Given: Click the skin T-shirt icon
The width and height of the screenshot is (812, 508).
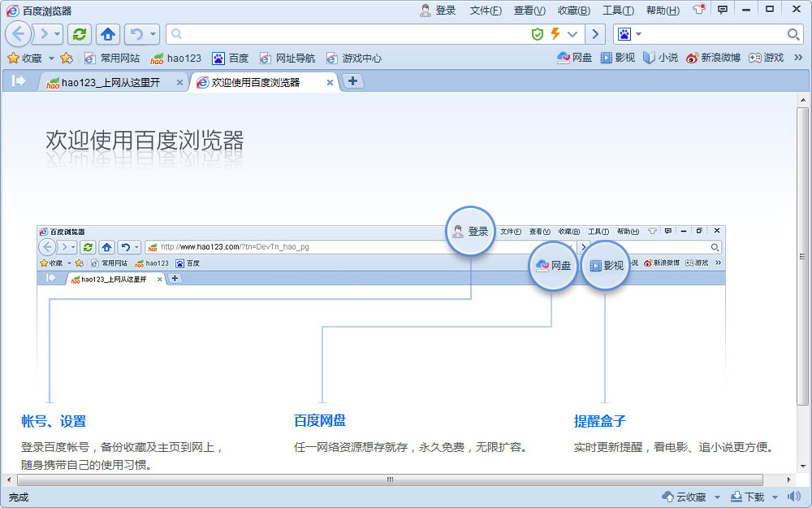Looking at the screenshot, I should pos(699,9).
